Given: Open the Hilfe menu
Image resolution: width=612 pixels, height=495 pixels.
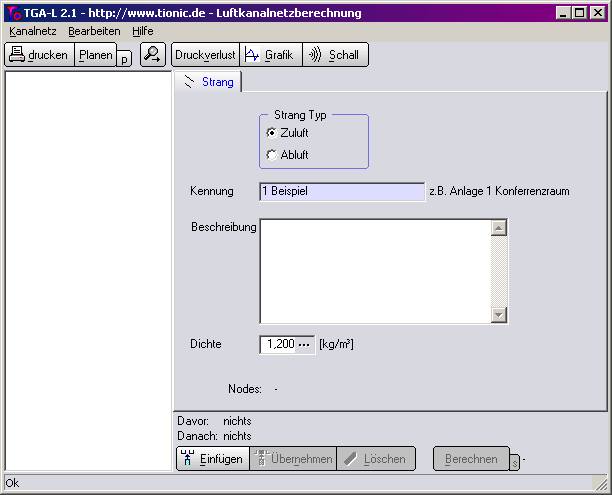Looking at the screenshot, I should tap(143, 31).
